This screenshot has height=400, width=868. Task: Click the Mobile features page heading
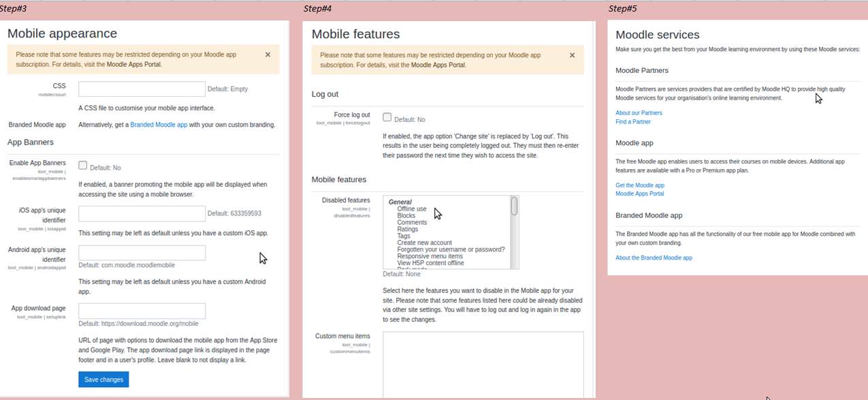pos(355,34)
